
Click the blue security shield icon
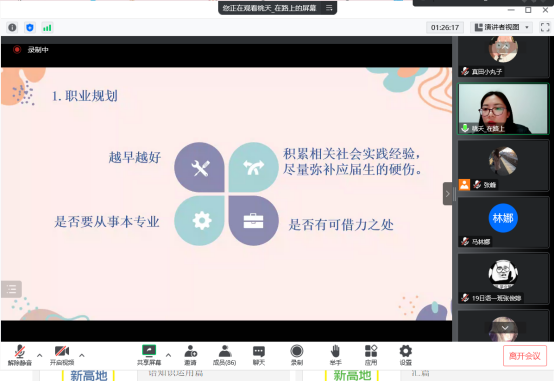point(30,27)
